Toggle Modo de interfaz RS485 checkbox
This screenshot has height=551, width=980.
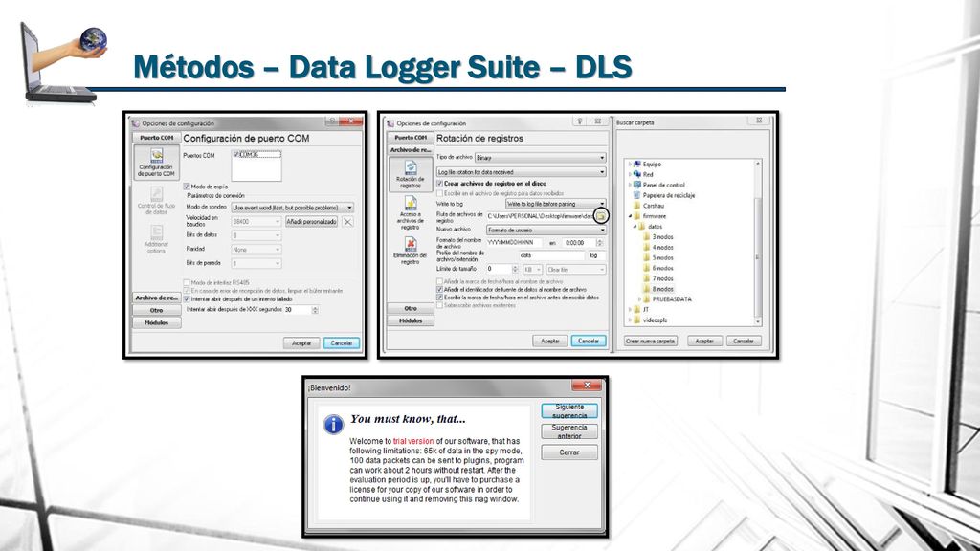187,282
